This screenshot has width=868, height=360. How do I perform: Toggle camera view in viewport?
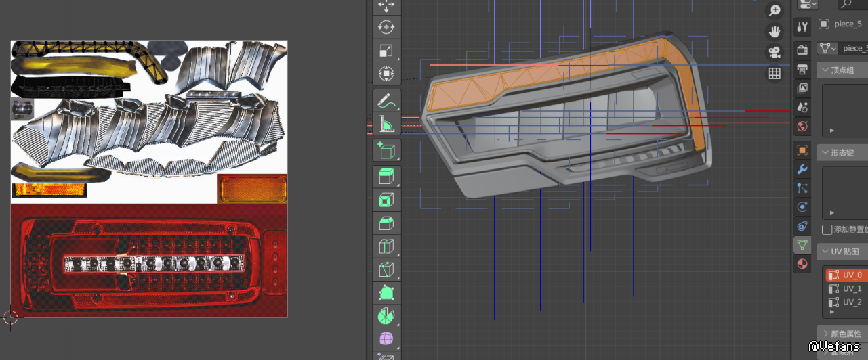tap(774, 52)
